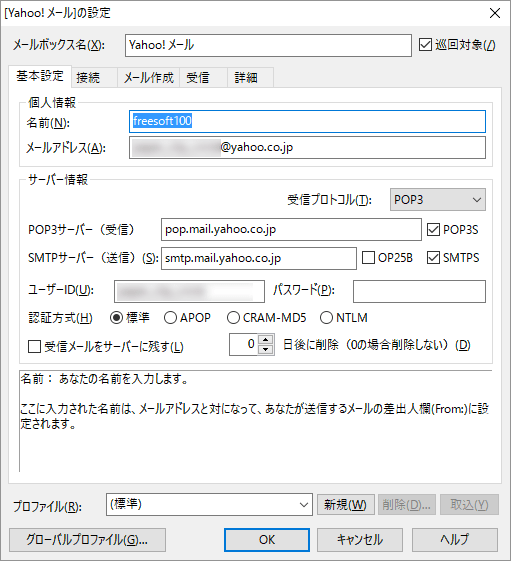Switch to the 基本設定 tab
The width and height of the screenshot is (511, 561).
coord(40,76)
